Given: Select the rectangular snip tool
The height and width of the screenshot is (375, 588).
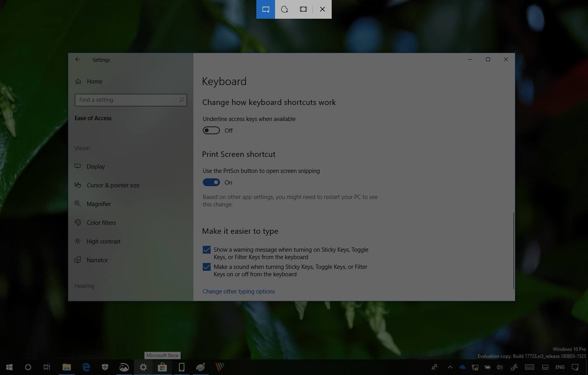Looking at the screenshot, I should tap(265, 9).
